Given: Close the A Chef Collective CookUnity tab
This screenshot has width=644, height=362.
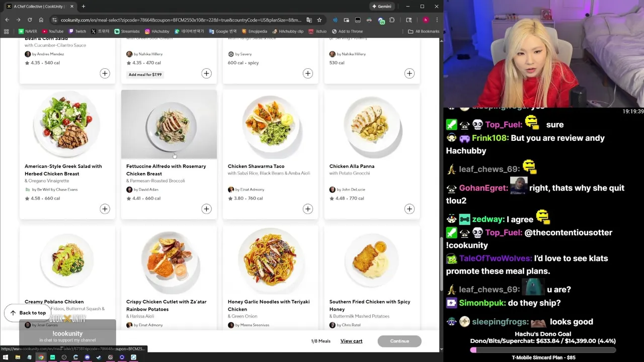Looking at the screenshot, I should (x=72, y=7).
